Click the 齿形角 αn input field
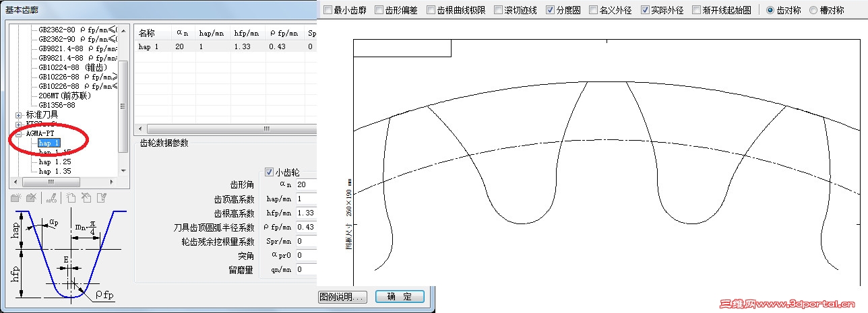This screenshot has height=313, width=868. click(305, 184)
